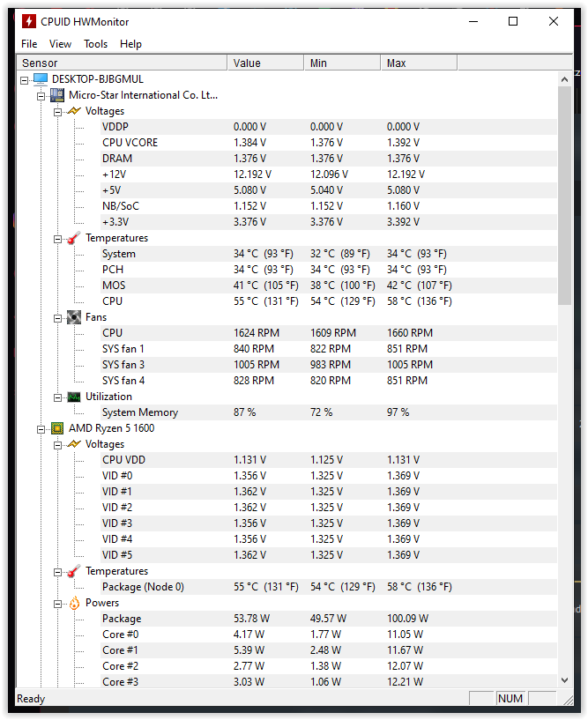Click the motherboard Temperatures thermometer icon
588x720 pixels.
pos(74,238)
